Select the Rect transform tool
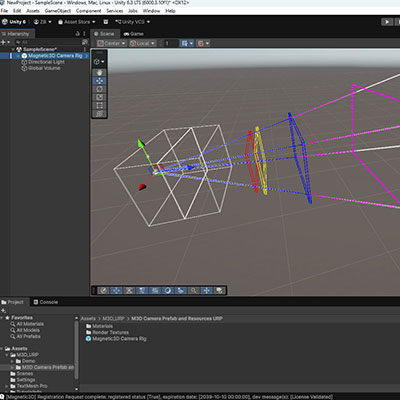The image size is (400, 400). (99, 105)
